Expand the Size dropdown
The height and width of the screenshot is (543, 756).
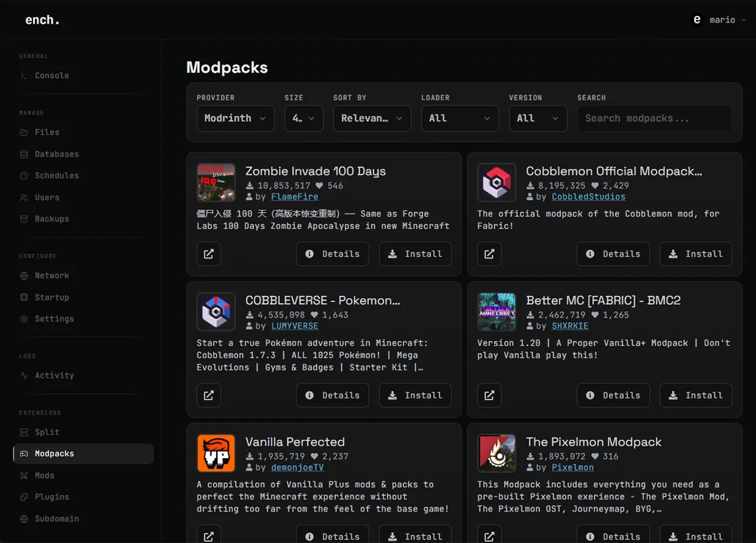304,118
